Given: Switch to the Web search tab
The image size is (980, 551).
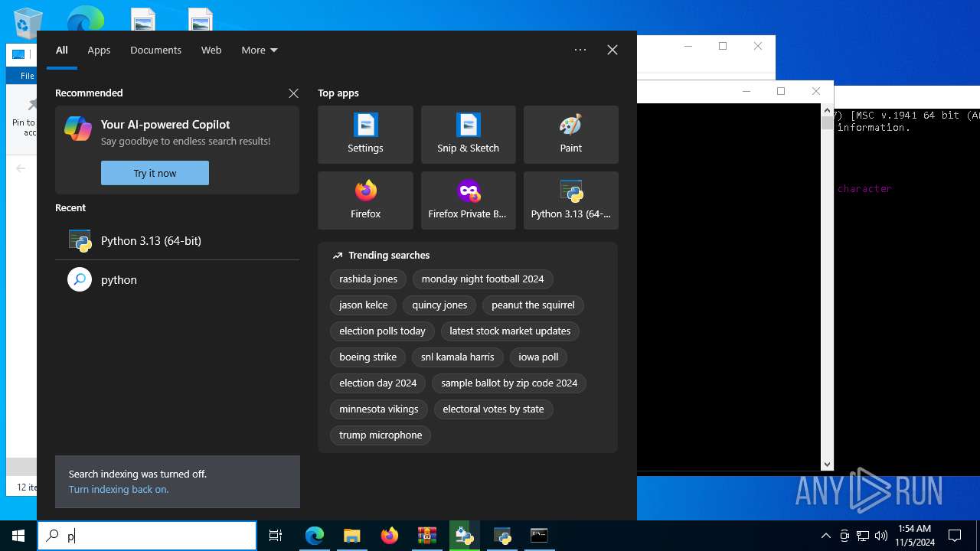Looking at the screenshot, I should [211, 50].
